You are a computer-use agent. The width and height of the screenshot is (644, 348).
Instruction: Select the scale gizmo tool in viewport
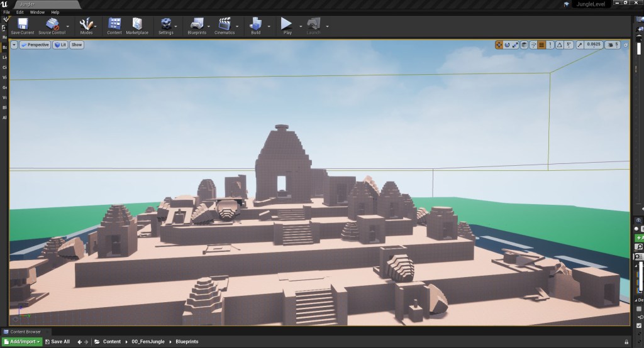click(515, 45)
